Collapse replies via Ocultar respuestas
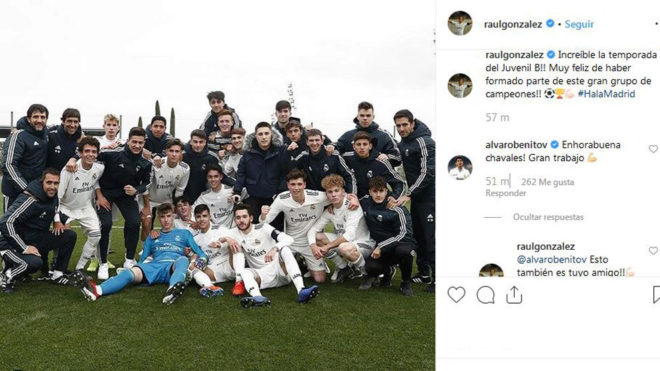The image size is (660, 371). pos(548,217)
